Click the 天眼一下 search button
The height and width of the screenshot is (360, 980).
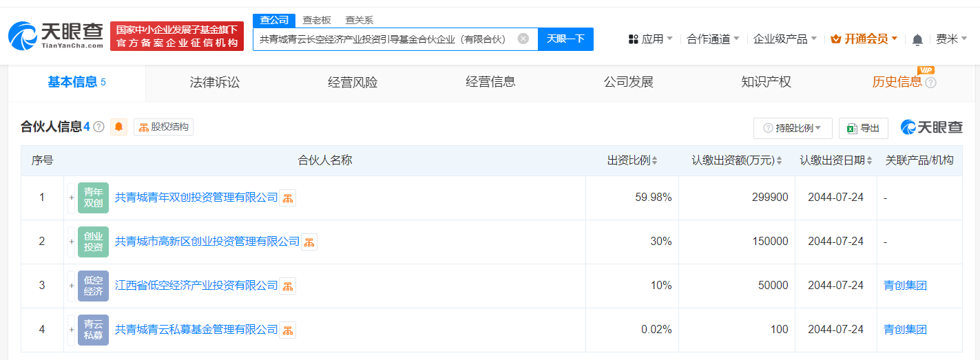click(x=565, y=39)
